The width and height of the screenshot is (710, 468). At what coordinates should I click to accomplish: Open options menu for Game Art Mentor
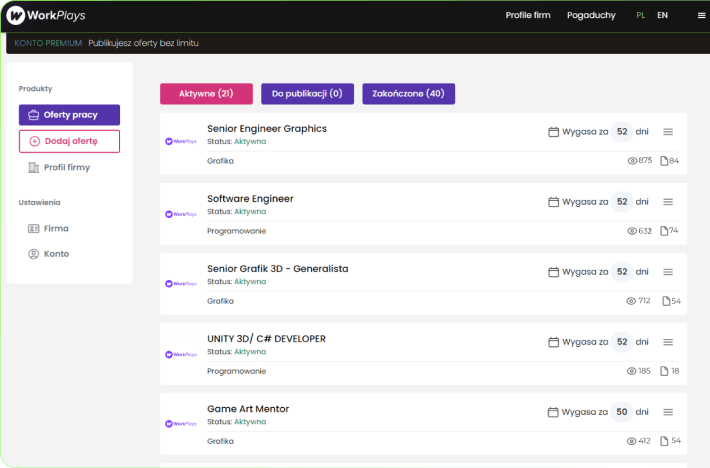(x=668, y=412)
